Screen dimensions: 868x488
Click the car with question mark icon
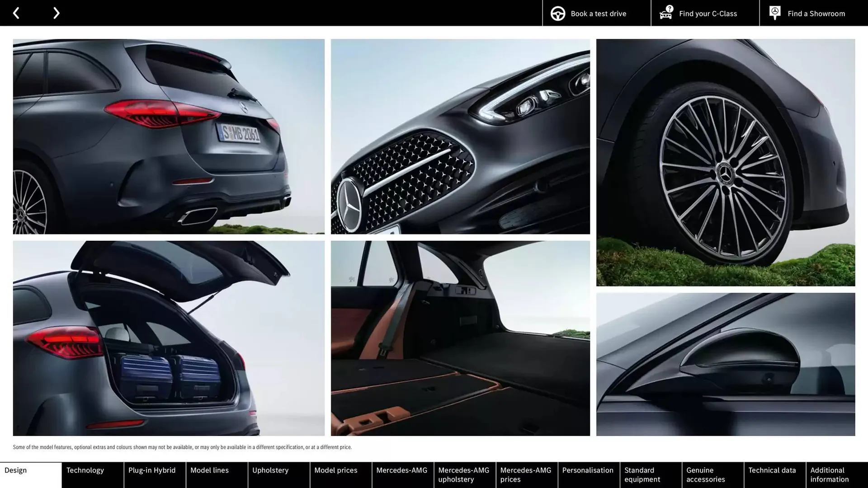pos(665,14)
